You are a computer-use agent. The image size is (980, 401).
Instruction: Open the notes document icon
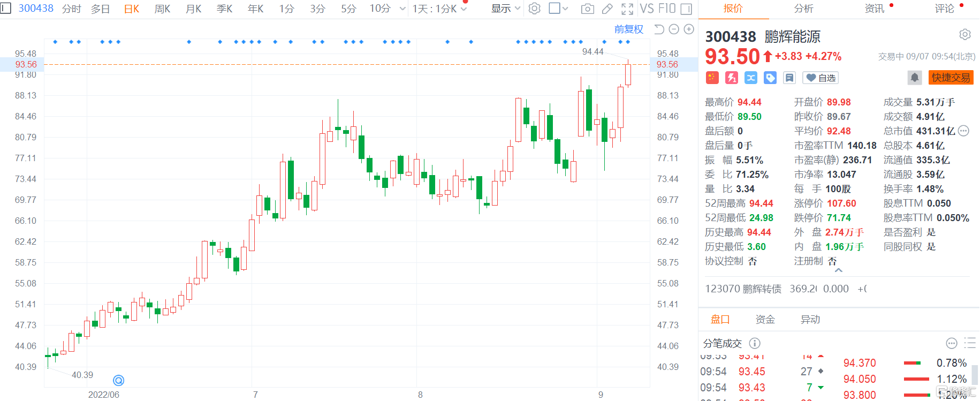pos(789,78)
